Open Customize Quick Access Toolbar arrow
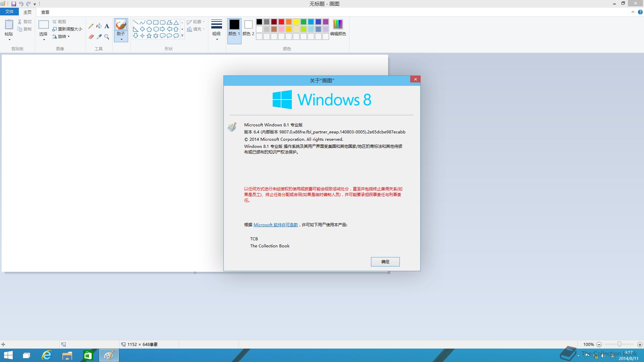The image size is (644, 362). pyautogui.click(x=35, y=4)
